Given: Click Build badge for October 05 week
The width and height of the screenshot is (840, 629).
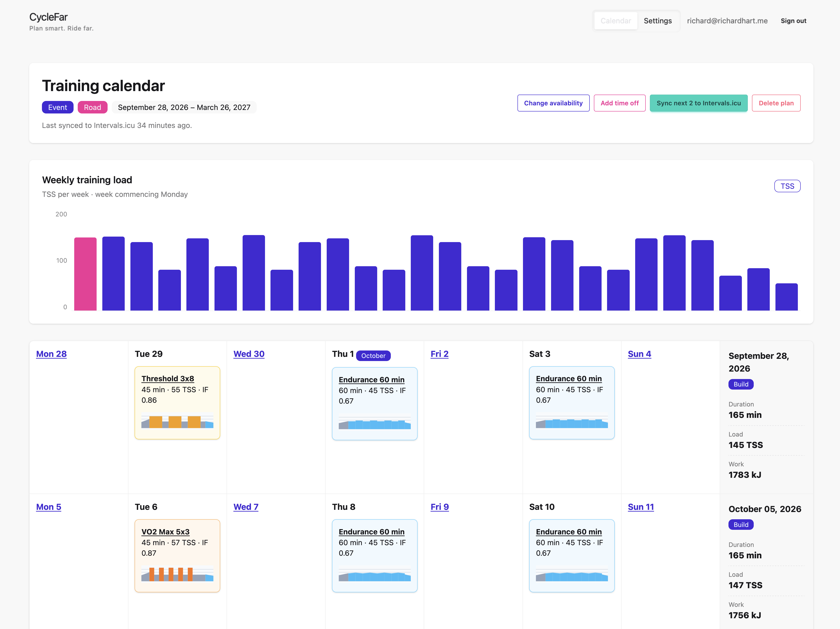Looking at the screenshot, I should (741, 525).
